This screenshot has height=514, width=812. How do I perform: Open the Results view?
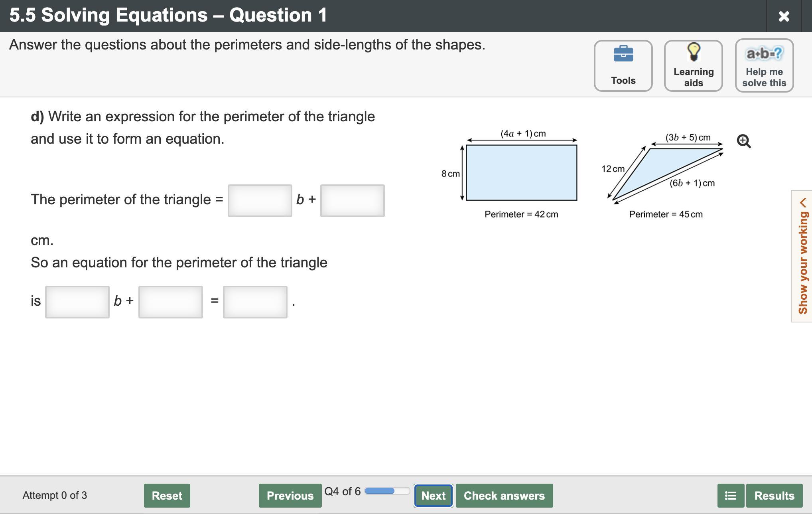(x=774, y=496)
